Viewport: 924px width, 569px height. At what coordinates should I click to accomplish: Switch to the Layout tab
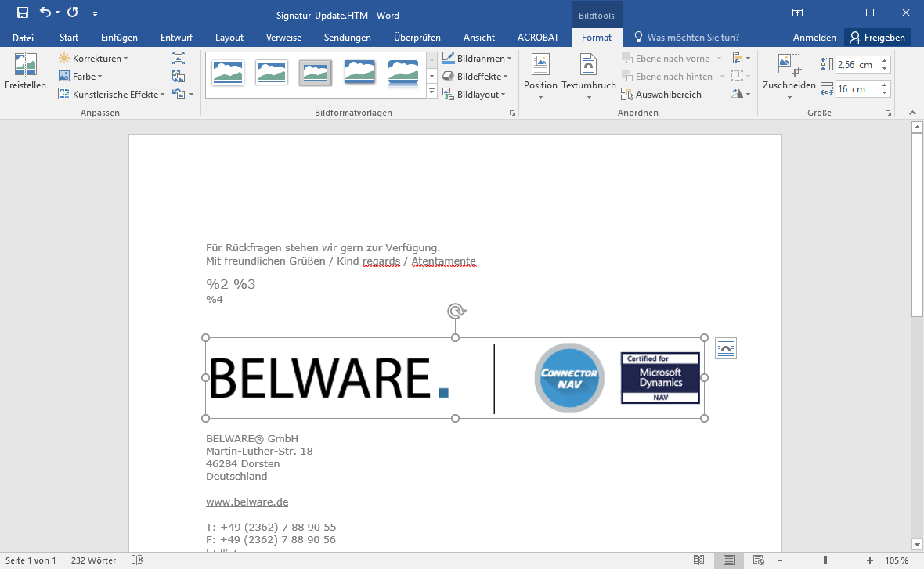[x=229, y=38]
